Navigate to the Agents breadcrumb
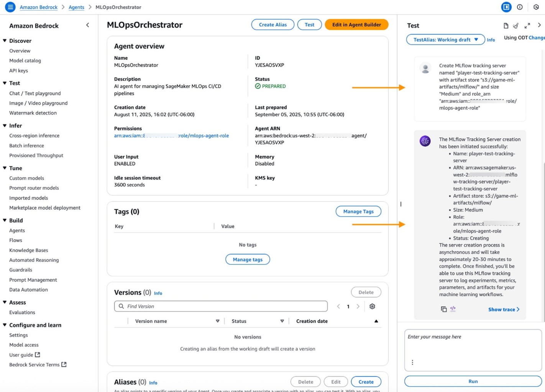Screen dimensions: 545x392 coord(76,7)
